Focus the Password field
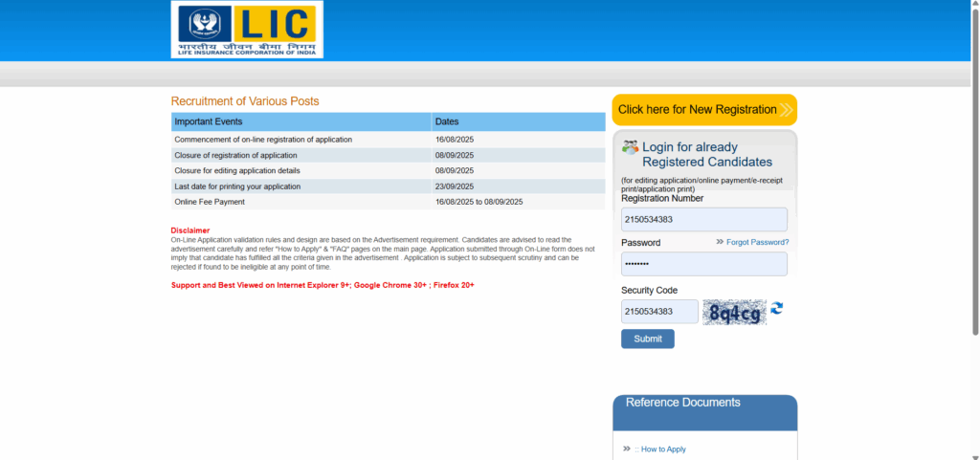This screenshot has height=460, width=980. click(704, 264)
